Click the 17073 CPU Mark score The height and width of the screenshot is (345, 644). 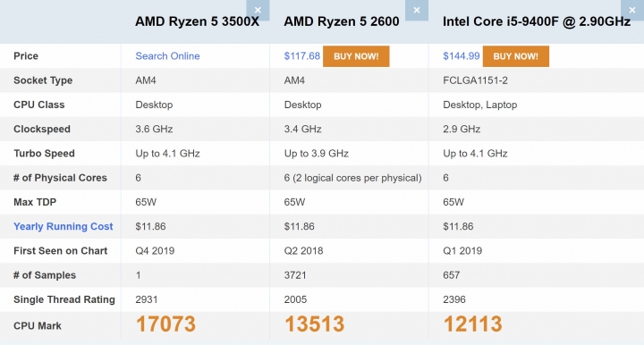click(x=165, y=324)
